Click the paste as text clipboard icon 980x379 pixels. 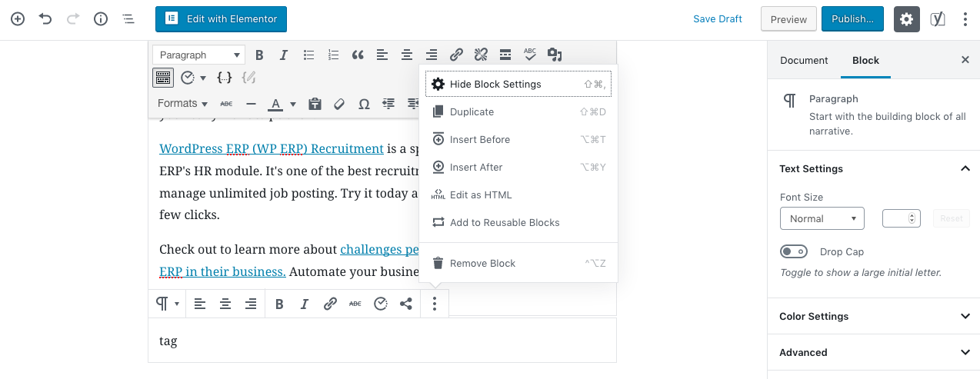315,103
